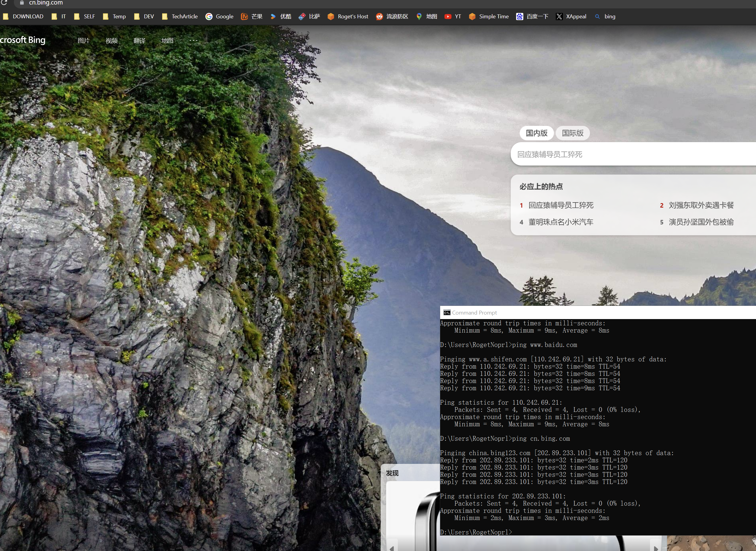Open the IT bookmark folder
Screen dimensions: 756x551
pyautogui.click(x=59, y=16)
